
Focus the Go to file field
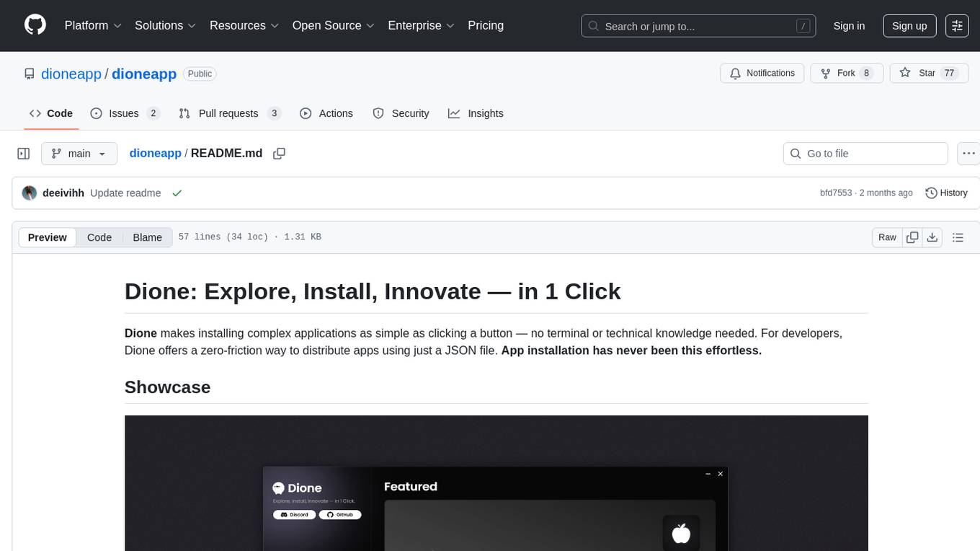tap(865, 154)
